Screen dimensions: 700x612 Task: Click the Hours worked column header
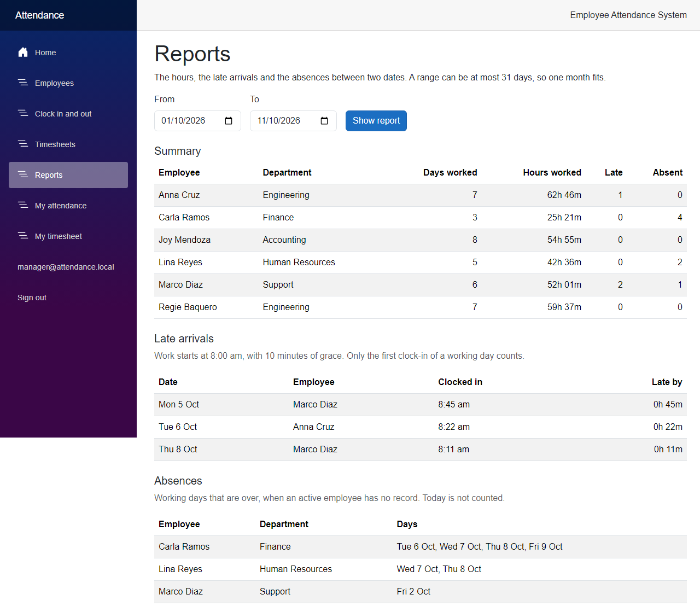tap(552, 172)
